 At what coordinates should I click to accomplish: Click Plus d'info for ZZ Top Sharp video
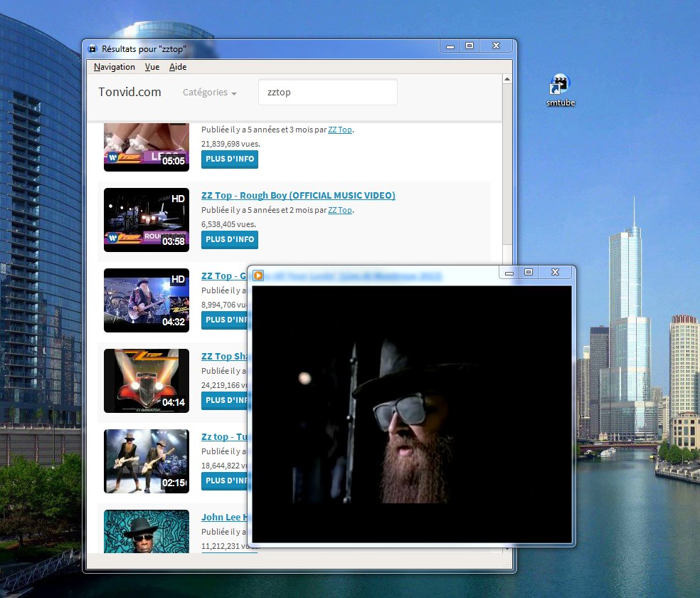[x=225, y=400]
